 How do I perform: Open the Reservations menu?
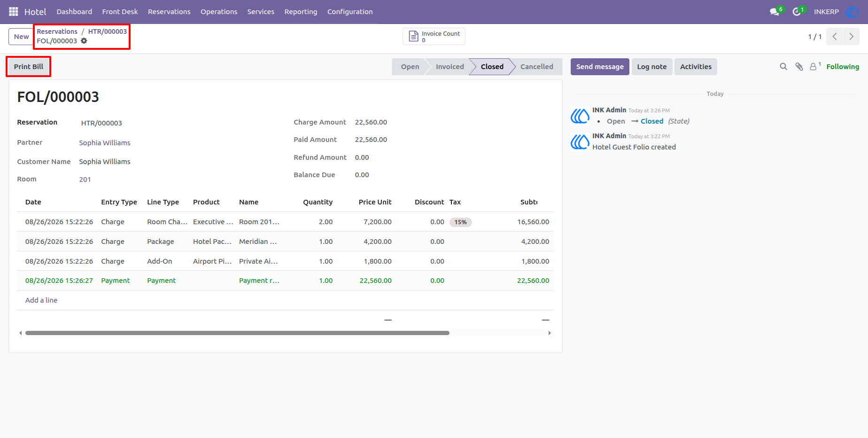169,12
